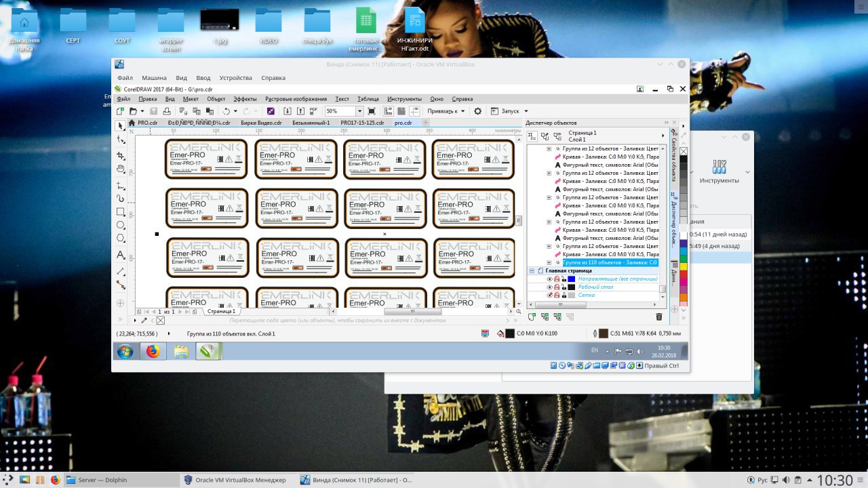Click the fill color swatch in status bar
The image size is (868, 488).
510,333
